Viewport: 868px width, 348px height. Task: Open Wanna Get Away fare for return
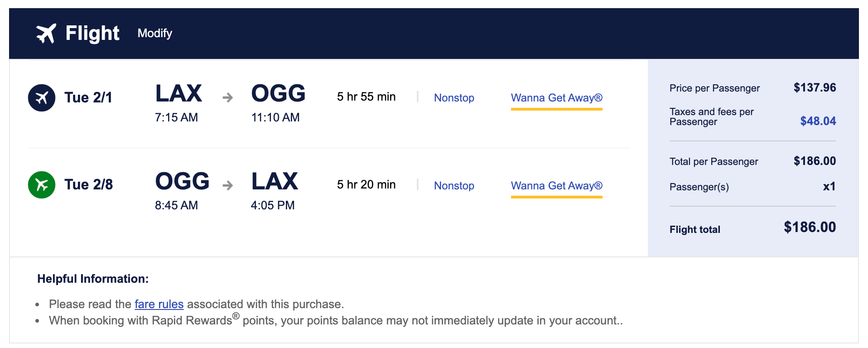[556, 185]
